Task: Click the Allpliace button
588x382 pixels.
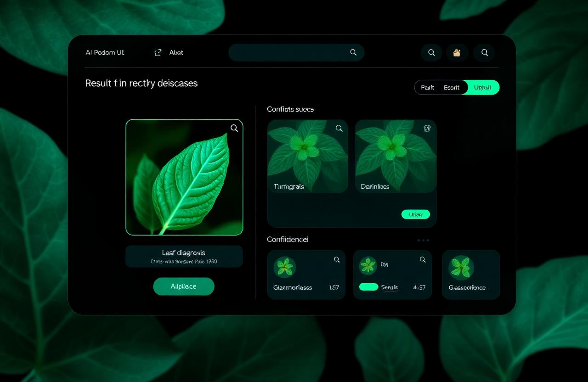Action: (184, 286)
